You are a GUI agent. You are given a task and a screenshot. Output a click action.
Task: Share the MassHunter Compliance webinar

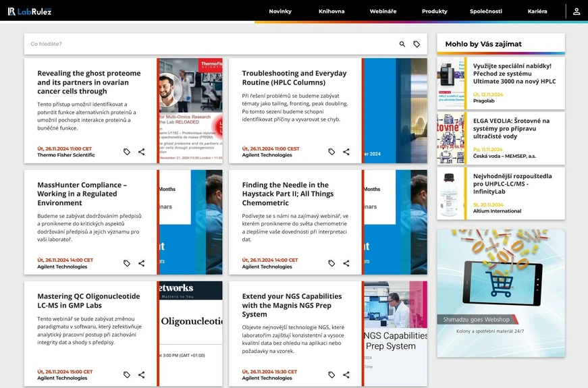[x=141, y=263]
